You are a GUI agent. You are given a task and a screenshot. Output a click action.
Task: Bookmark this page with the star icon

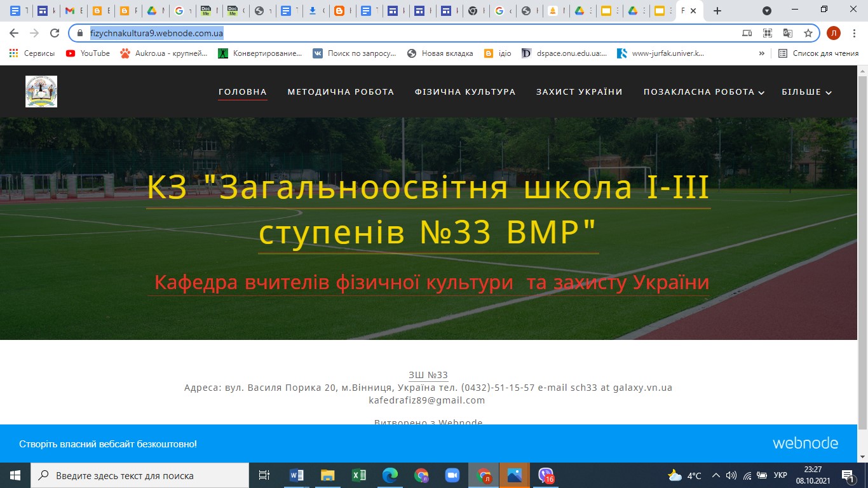808,33
